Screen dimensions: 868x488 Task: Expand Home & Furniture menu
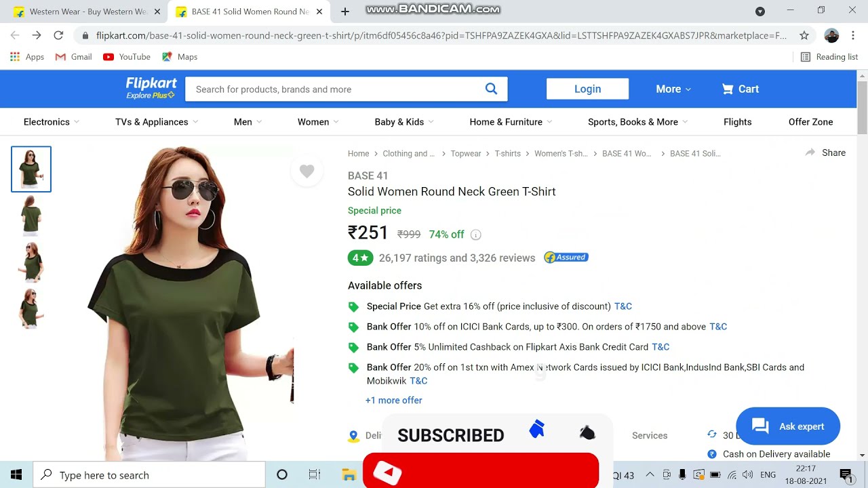(x=511, y=122)
